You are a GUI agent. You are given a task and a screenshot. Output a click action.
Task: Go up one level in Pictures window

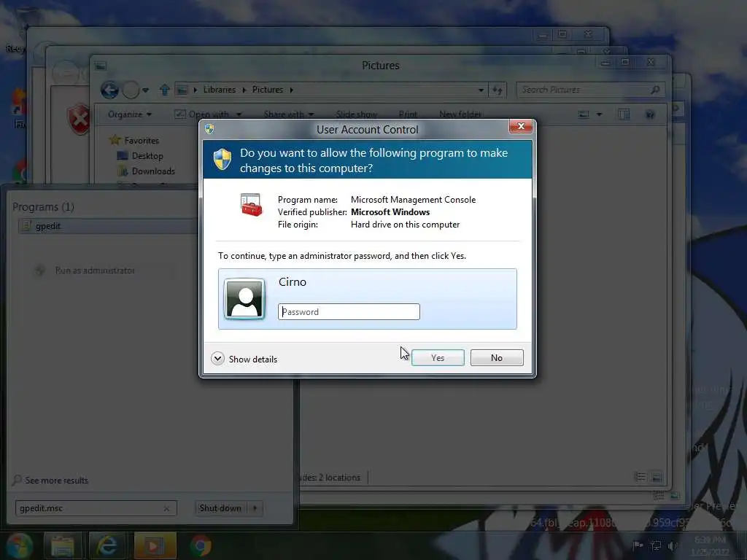pos(165,90)
